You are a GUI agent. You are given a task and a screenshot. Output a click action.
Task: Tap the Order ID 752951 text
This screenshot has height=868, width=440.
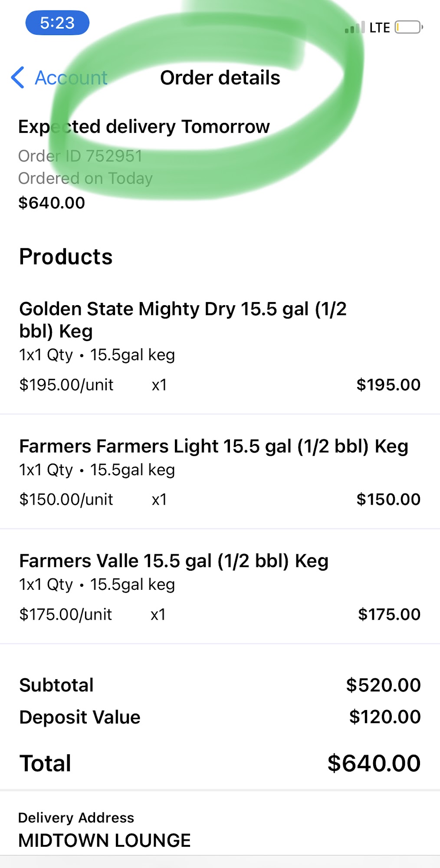click(80, 156)
